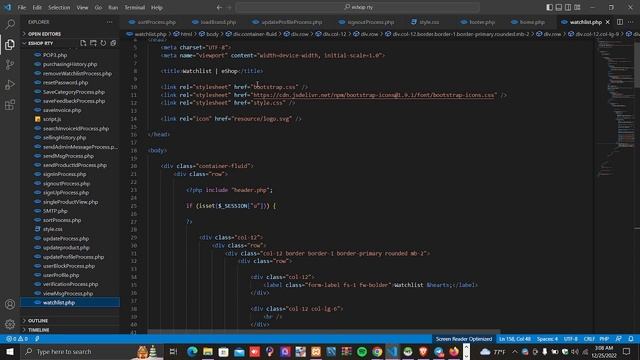Open Firefox from the taskbar
Viewport: 640px width, 360px height.
coord(454,351)
